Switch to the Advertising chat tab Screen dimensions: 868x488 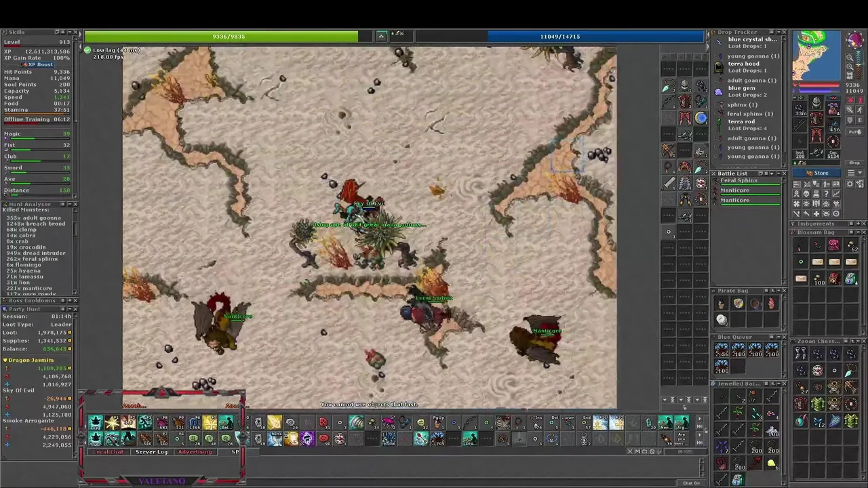click(x=195, y=452)
